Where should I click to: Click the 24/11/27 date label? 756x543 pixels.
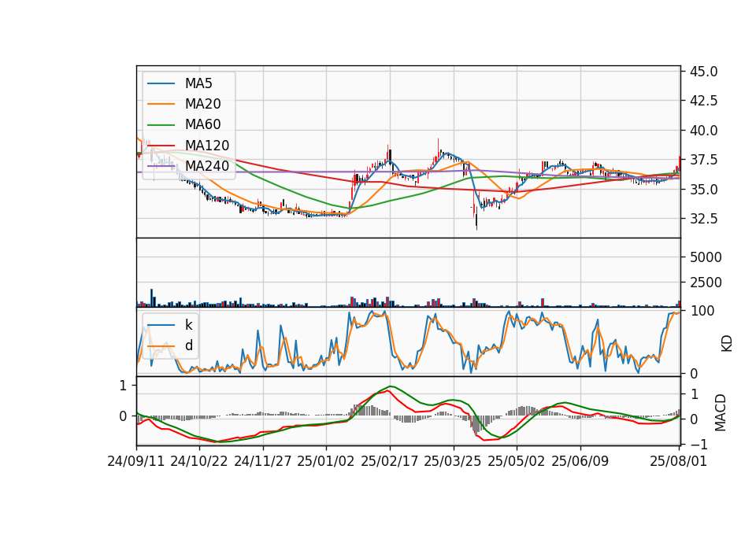pyautogui.click(x=263, y=462)
